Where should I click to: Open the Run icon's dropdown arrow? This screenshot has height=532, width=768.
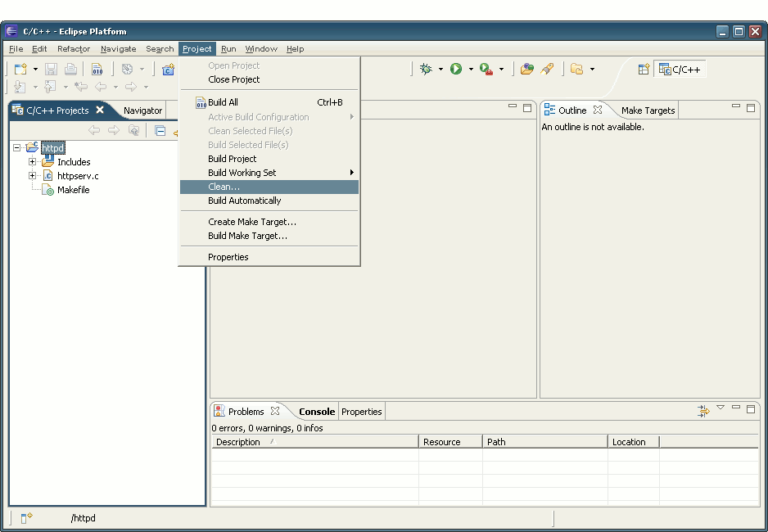point(471,70)
